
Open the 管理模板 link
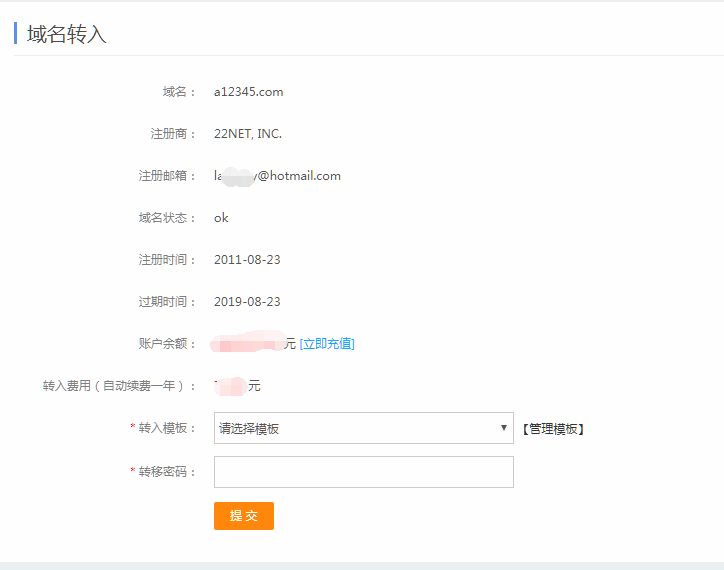pyautogui.click(x=552, y=429)
